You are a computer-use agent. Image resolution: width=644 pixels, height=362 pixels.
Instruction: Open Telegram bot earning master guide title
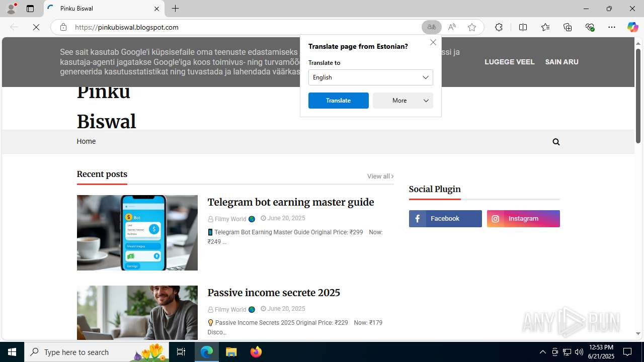(291, 202)
